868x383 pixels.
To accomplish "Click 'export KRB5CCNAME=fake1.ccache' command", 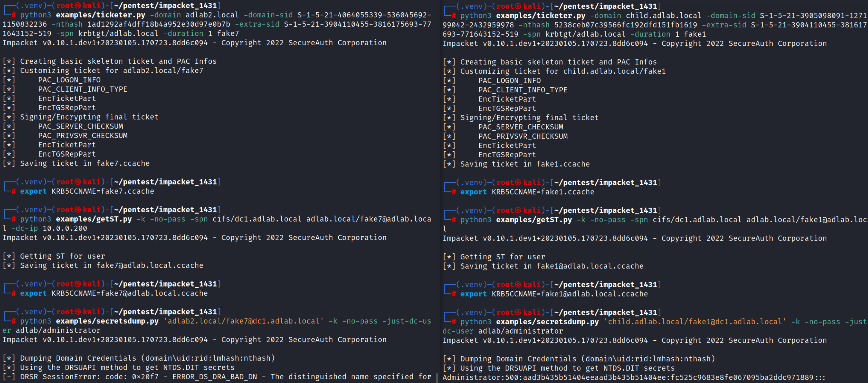I will click(527, 192).
